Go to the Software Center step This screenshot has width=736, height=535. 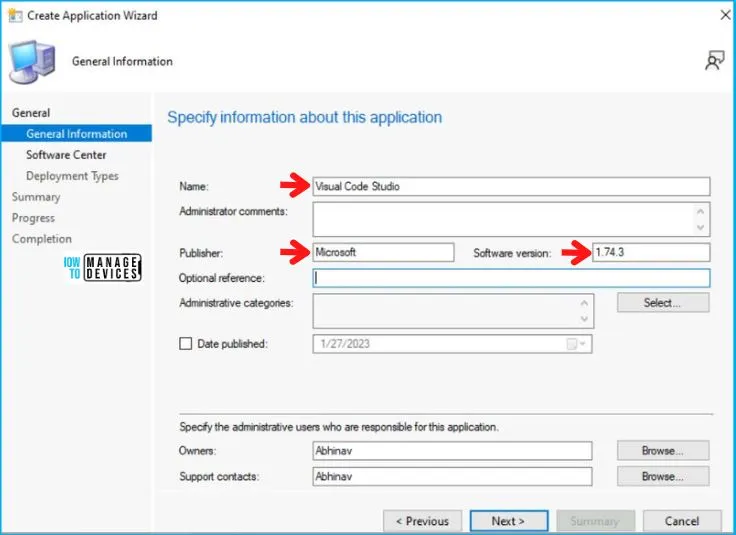click(x=66, y=155)
